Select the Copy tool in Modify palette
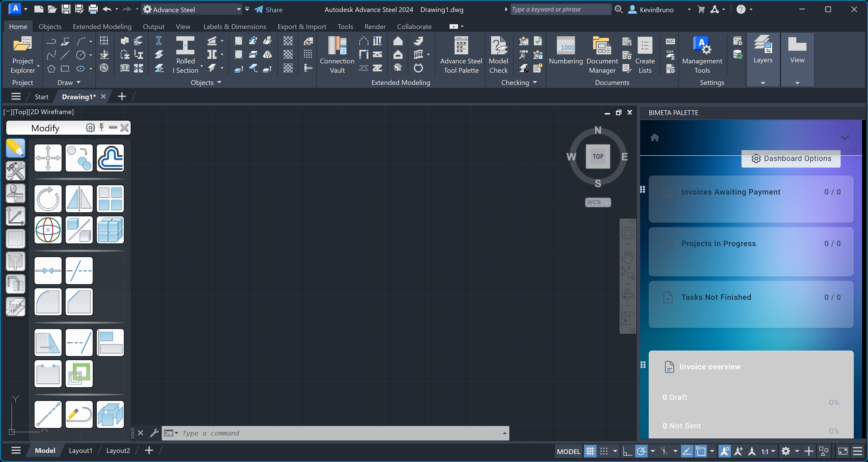This screenshot has width=868, height=462. point(79,158)
